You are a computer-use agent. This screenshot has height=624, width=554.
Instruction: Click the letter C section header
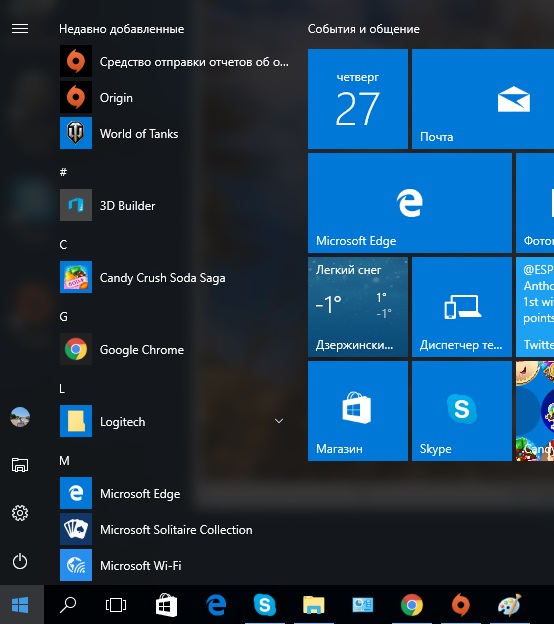63,244
